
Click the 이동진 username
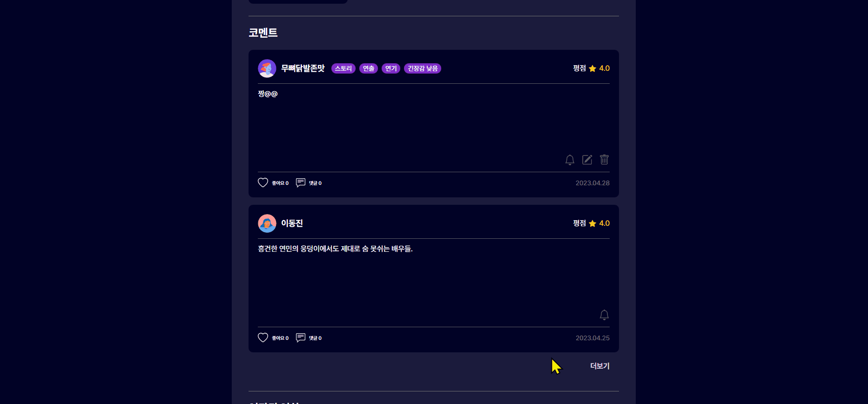[x=292, y=223]
